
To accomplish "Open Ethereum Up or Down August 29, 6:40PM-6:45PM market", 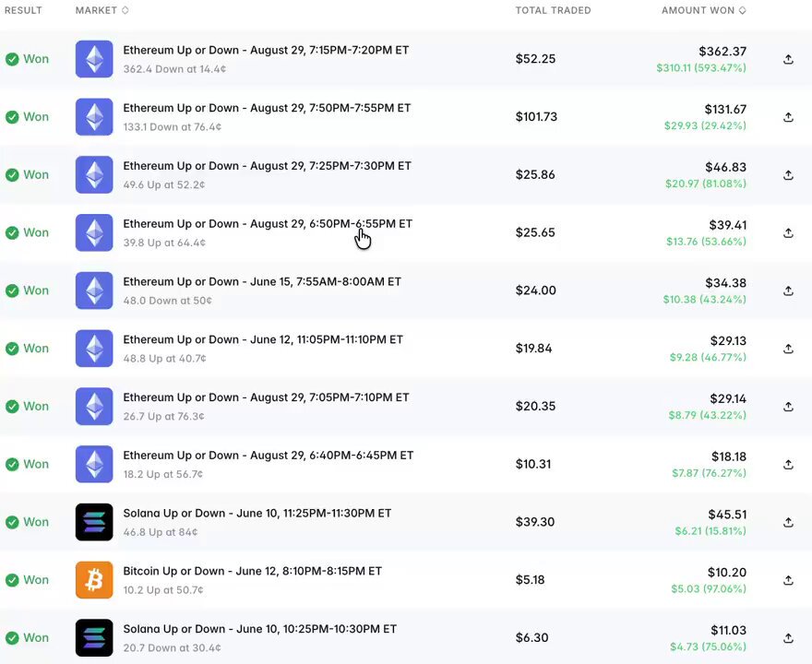I will click(269, 456).
